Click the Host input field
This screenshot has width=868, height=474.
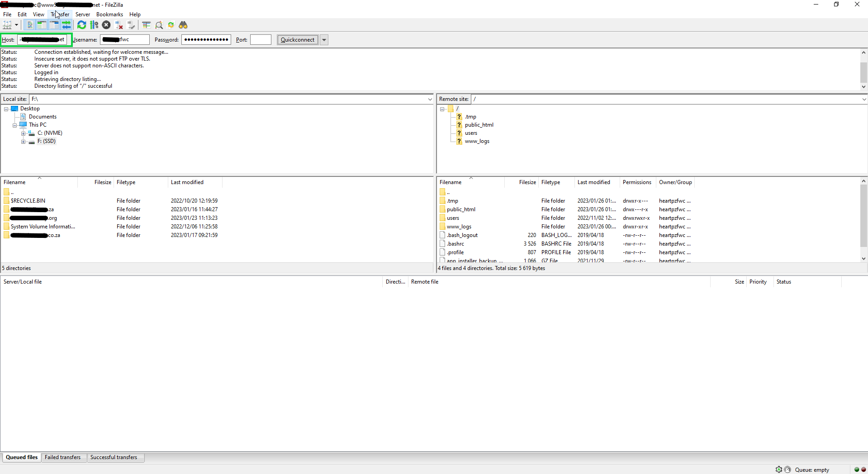point(42,40)
